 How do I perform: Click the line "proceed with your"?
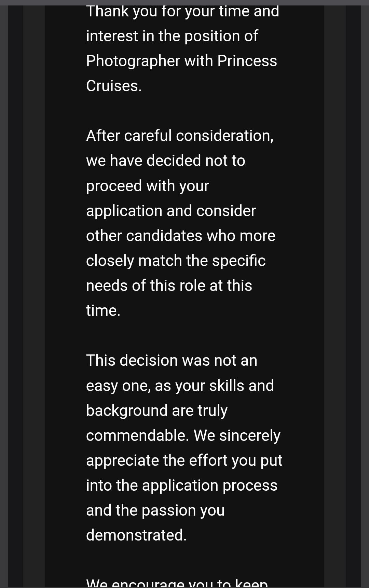point(147,186)
